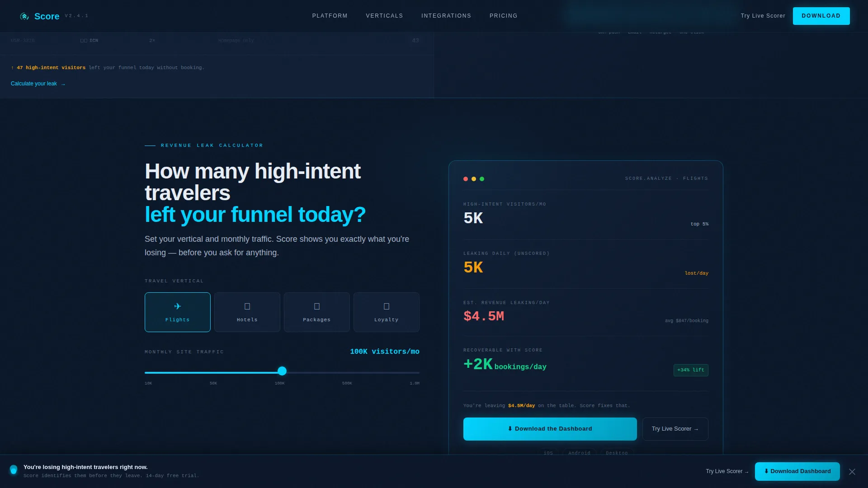Click the 100K visitors/mo readout
Image resolution: width=868 pixels, height=488 pixels.
point(385,352)
